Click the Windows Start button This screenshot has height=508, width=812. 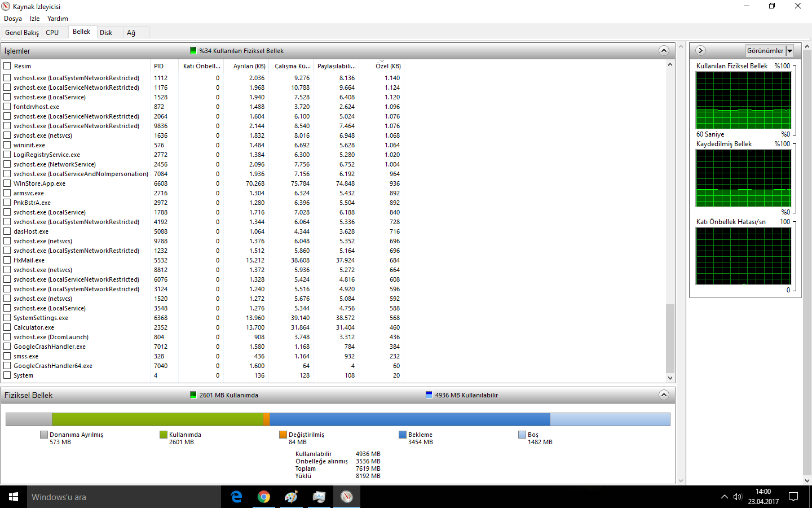[x=14, y=497]
